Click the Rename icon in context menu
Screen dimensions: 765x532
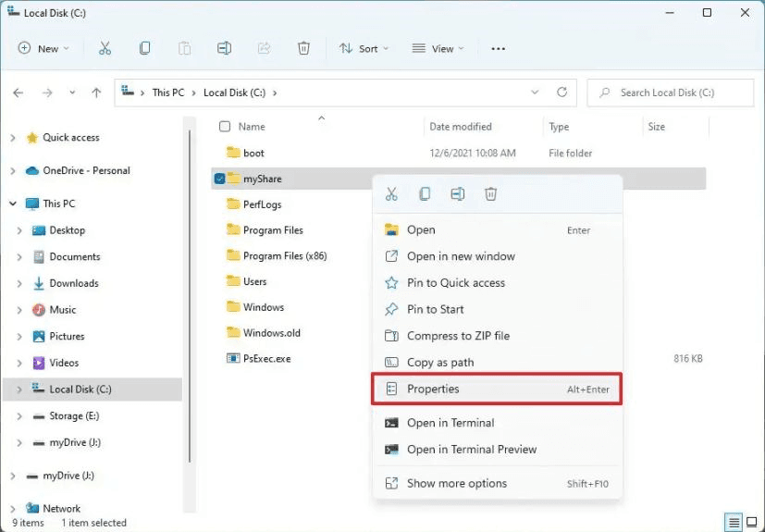pos(458,194)
